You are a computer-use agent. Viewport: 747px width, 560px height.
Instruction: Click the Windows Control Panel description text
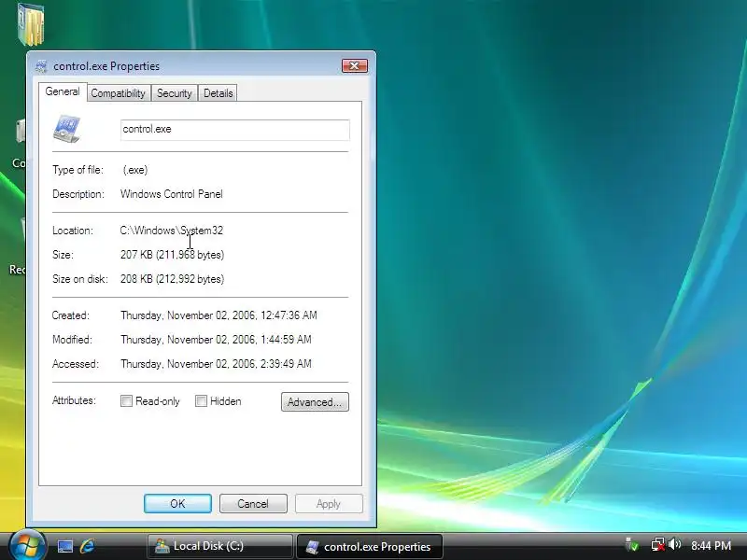[x=172, y=194]
